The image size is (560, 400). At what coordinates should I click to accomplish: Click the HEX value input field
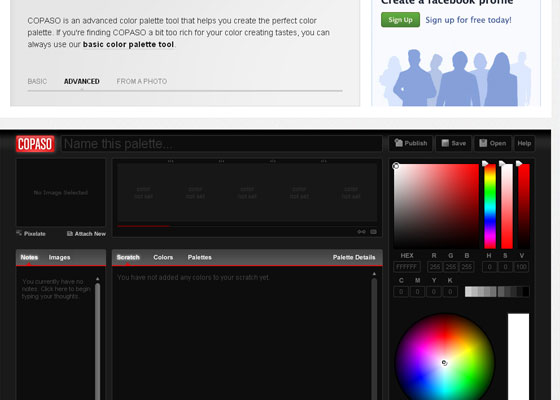(406, 267)
